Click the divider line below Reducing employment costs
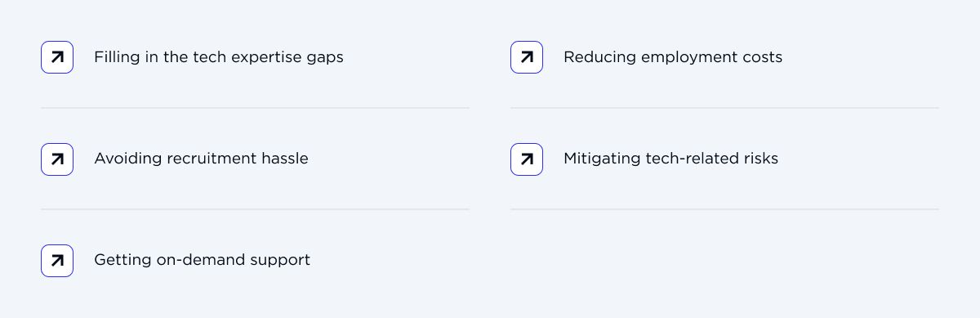 (724, 108)
